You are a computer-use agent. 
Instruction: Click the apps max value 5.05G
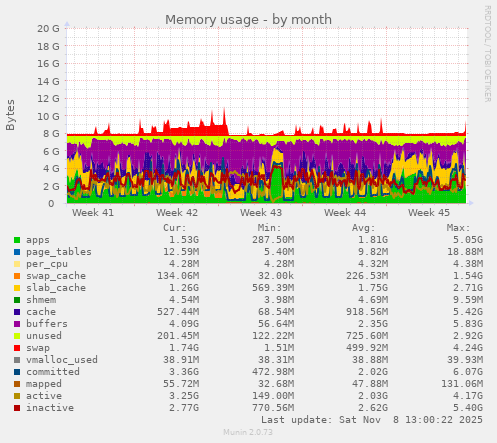(x=468, y=240)
